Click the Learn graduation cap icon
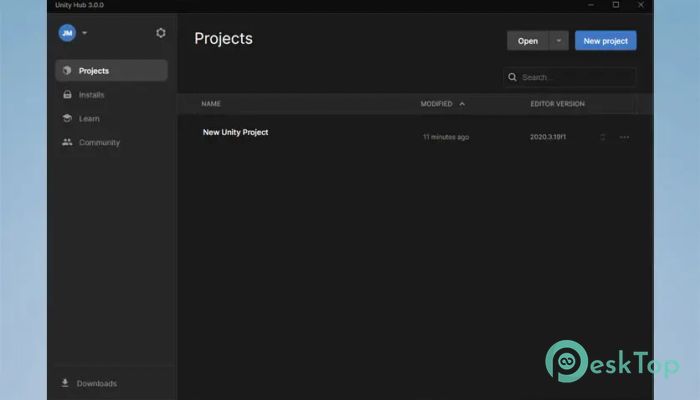 [67, 118]
